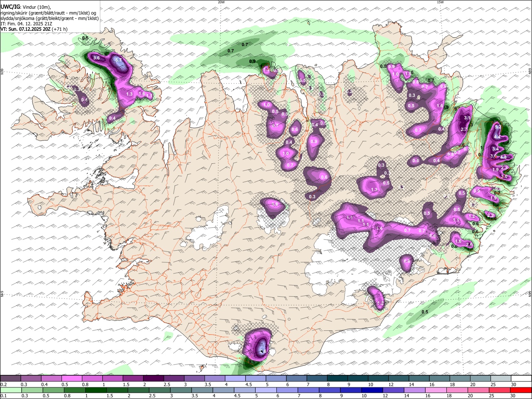Click the light violet rain scale swatch between 14 and 16

click(x=414, y=390)
